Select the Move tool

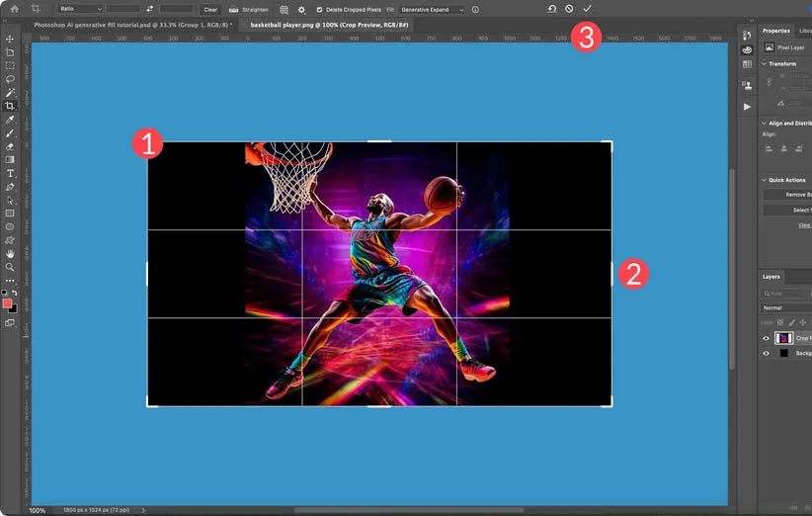click(10, 39)
